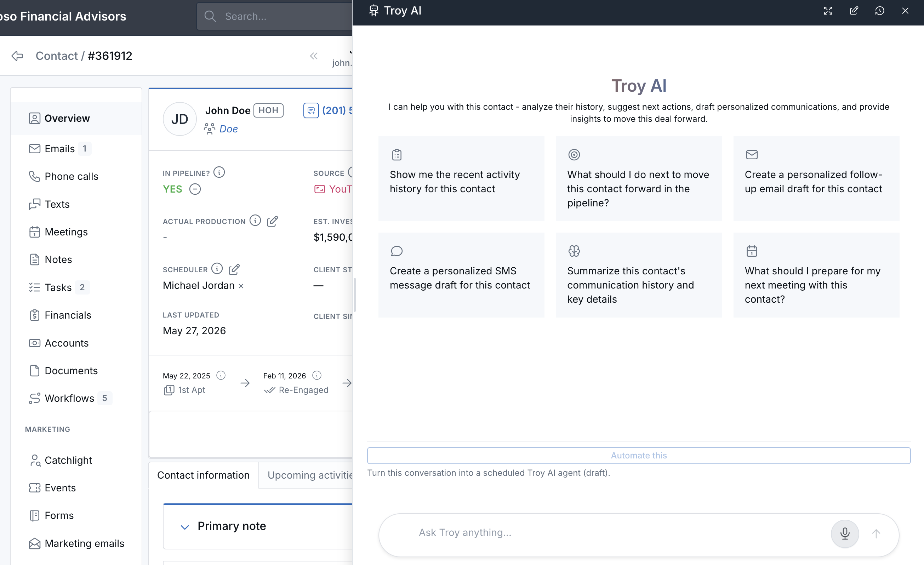Screen dimensions: 924x565
Task: Select summarize communication history prompt card
Action: pyautogui.click(x=639, y=275)
